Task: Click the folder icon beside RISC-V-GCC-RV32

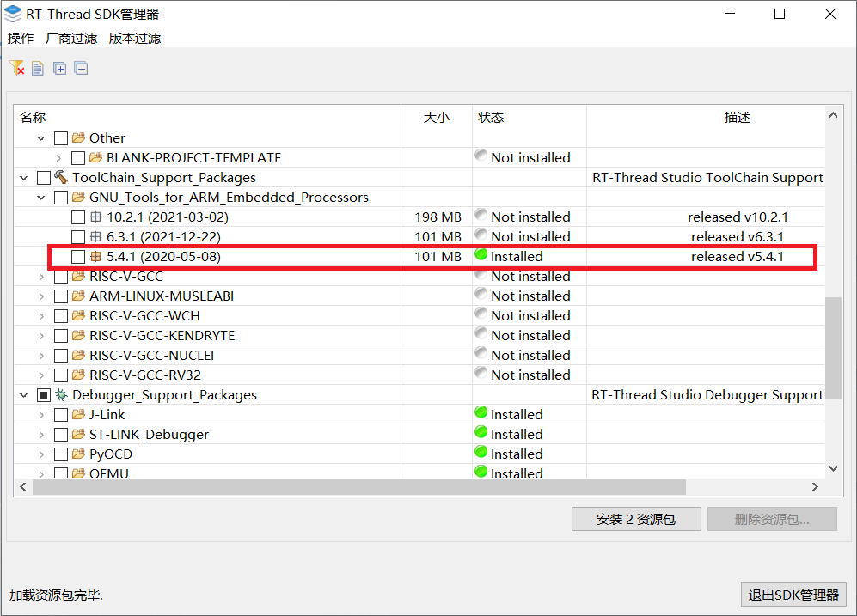Action: tap(79, 375)
